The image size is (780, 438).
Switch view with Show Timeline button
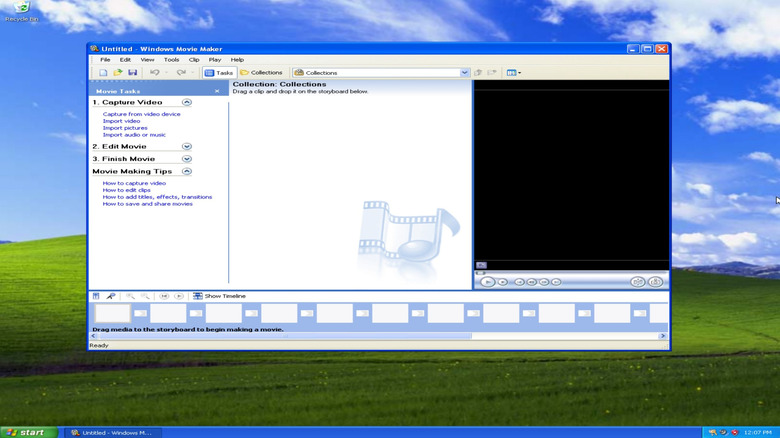point(219,296)
